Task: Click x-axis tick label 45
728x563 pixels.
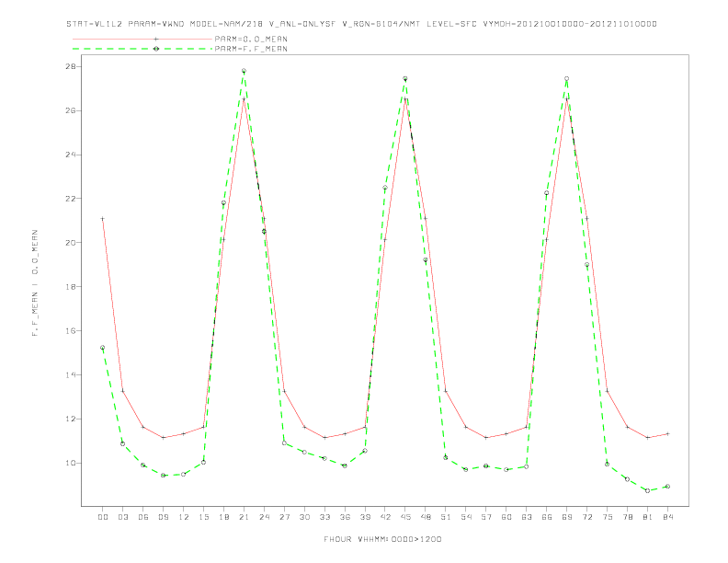Action: 405,517
